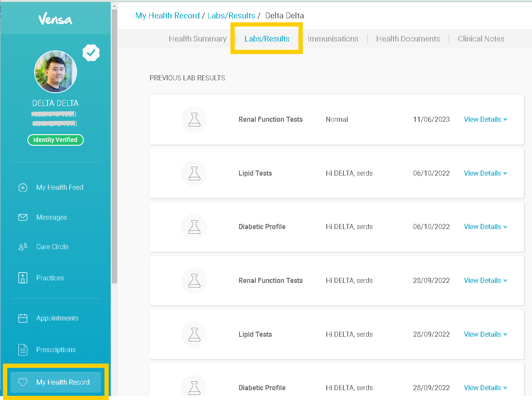
Task: Select the Practices building icon
Action: (x=23, y=278)
